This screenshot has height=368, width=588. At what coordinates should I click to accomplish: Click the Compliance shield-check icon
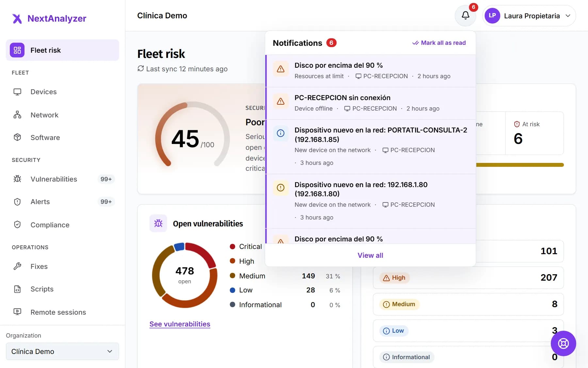click(x=17, y=225)
